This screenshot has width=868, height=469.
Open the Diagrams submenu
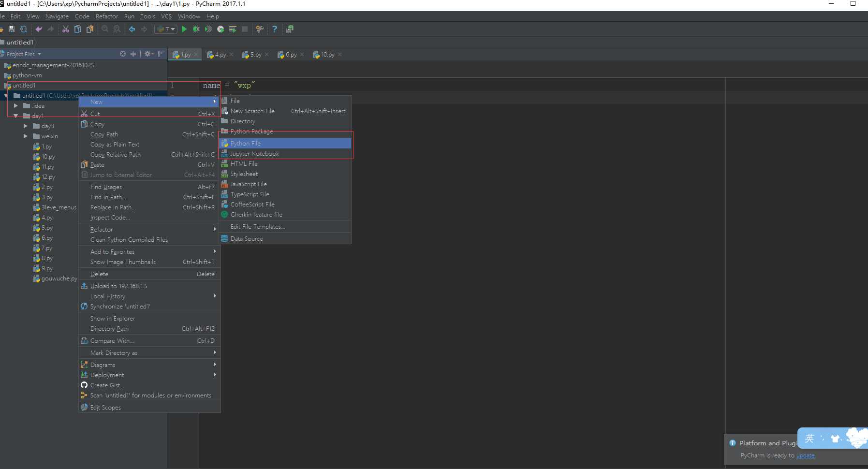coord(149,365)
